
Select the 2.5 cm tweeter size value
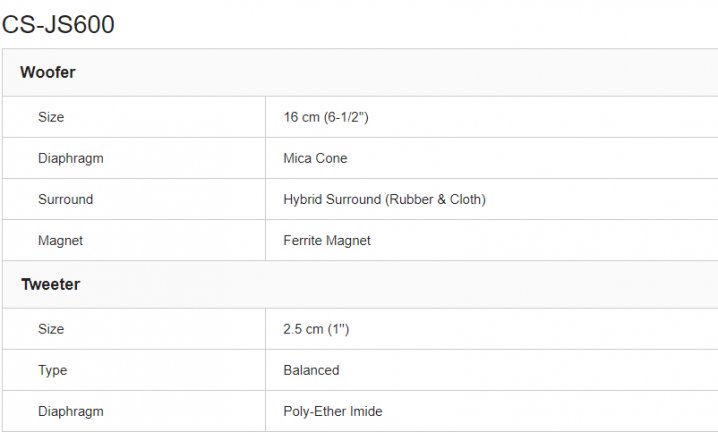[x=303, y=329]
